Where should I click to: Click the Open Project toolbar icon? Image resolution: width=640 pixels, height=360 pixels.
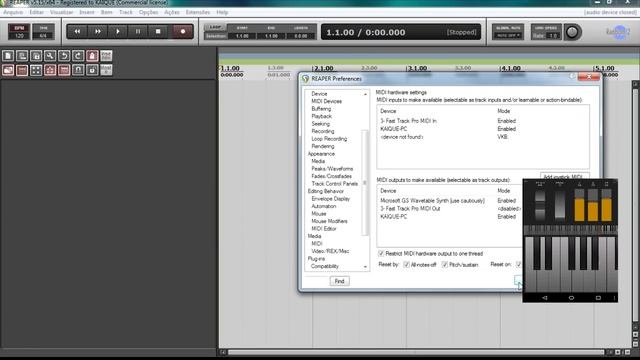pyautogui.click(x=22, y=56)
